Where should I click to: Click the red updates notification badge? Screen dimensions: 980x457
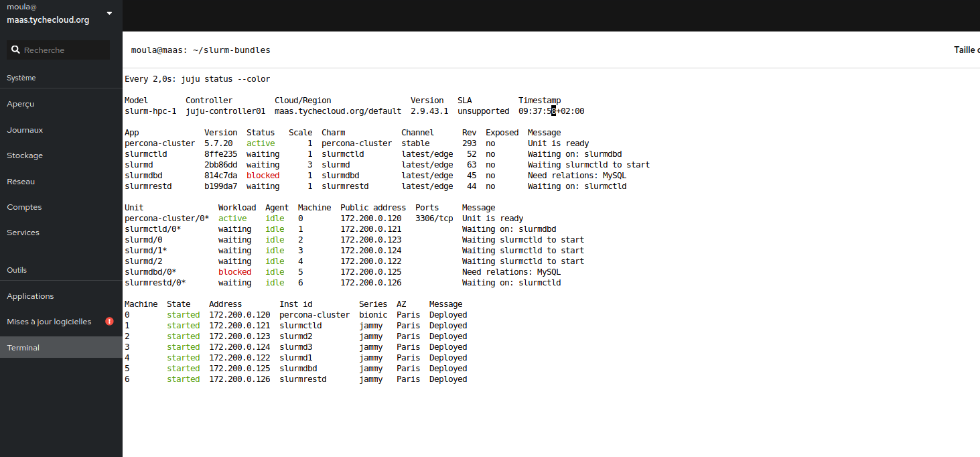pos(109,321)
